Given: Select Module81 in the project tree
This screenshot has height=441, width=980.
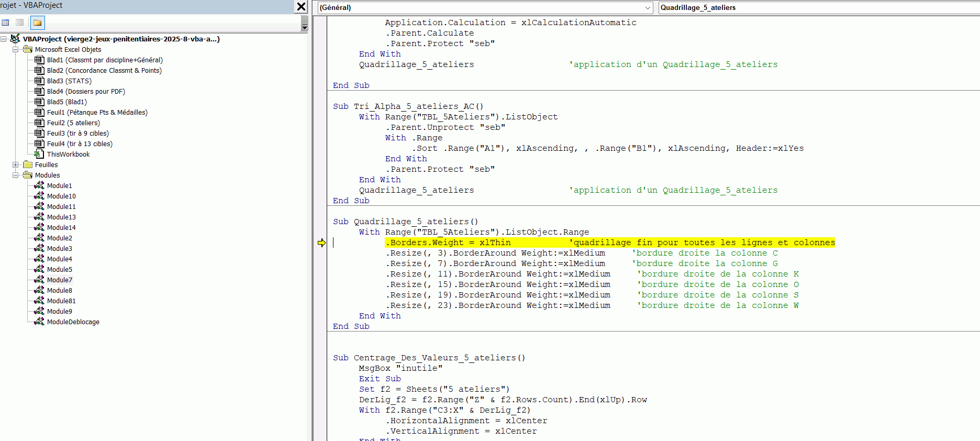Looking at the screenshot, I should tap(61, 301).
